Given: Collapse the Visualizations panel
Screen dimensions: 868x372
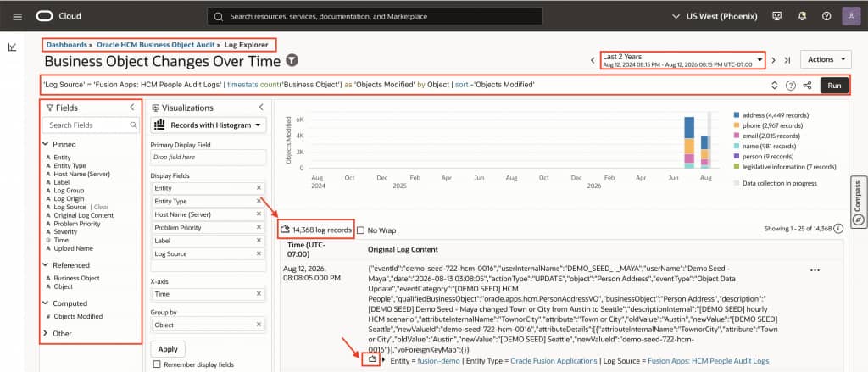Looking at the screenshot, I should (261, 108).
